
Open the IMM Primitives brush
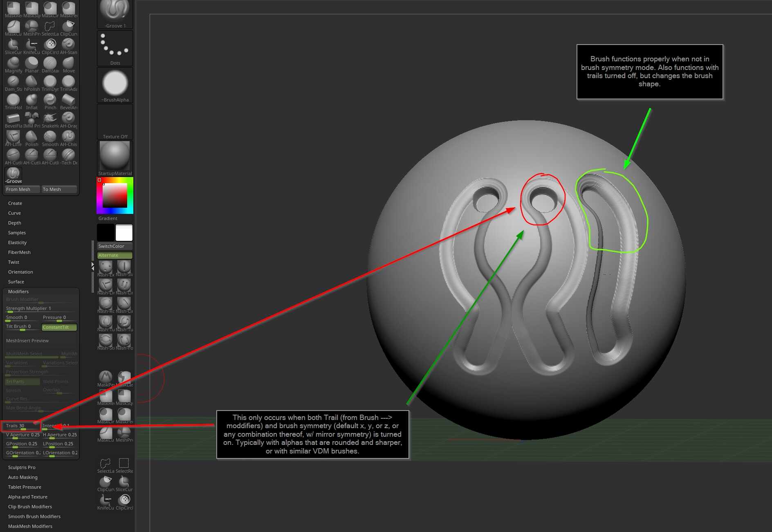[x=31, y=120]
